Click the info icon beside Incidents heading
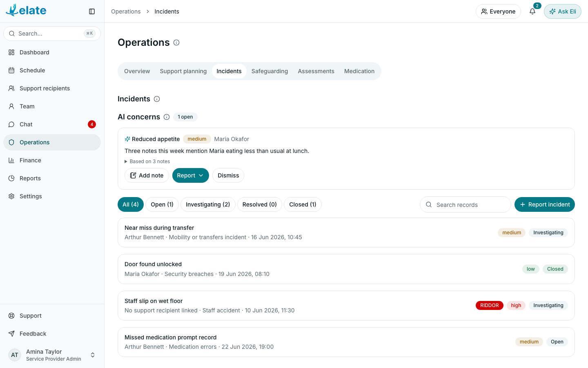This screenshot has width=588, height=368. tap(157, 99)
